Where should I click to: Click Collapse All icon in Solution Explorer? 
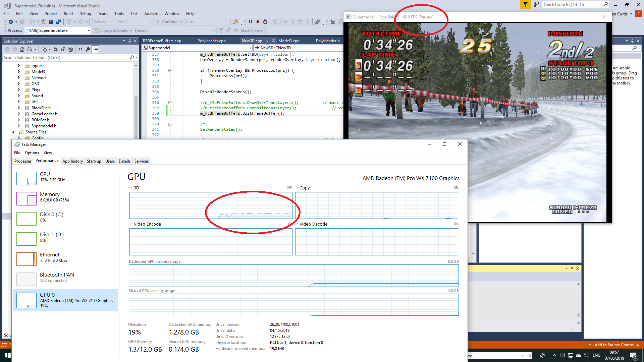point(63,49)
